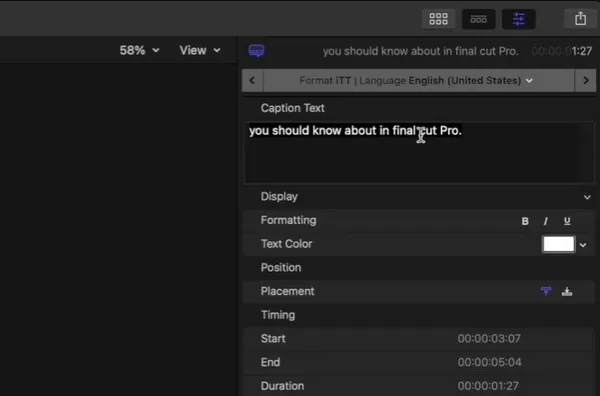The image size is (600, 396).
Task: Go to next caption arrow
Action: tap(585, 80)
